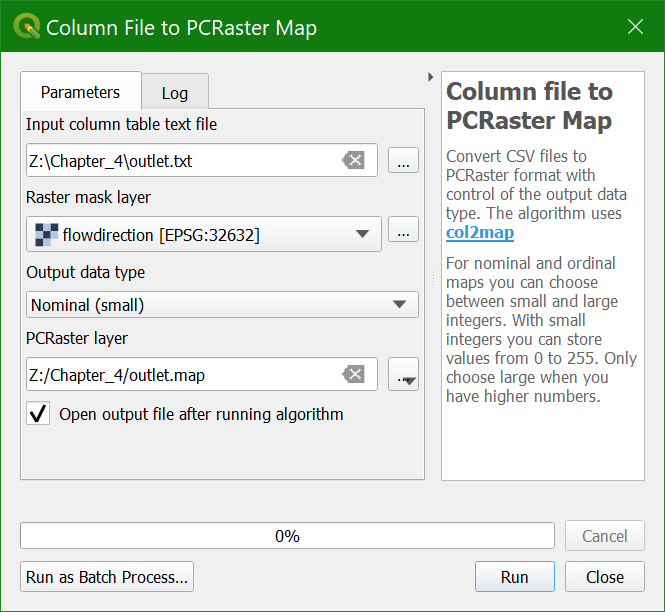This screenshot has height=612, width=665.
Task: Browse for raster mask layer file
Action: [403, 229]
